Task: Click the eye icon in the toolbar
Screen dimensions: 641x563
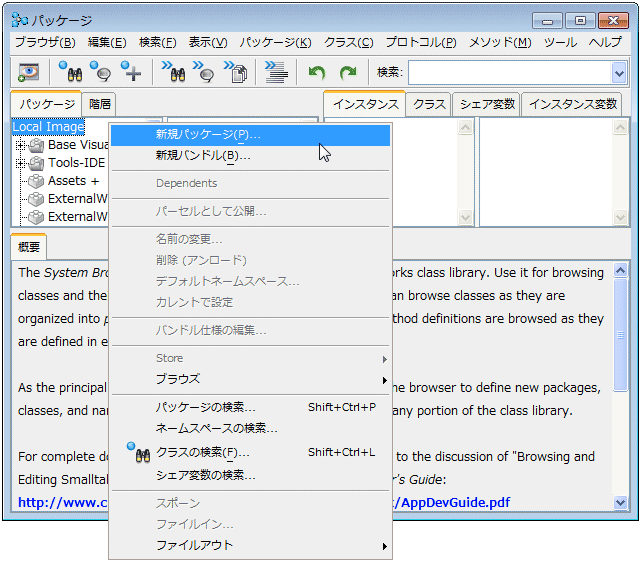Action: [x=28, y=72]
